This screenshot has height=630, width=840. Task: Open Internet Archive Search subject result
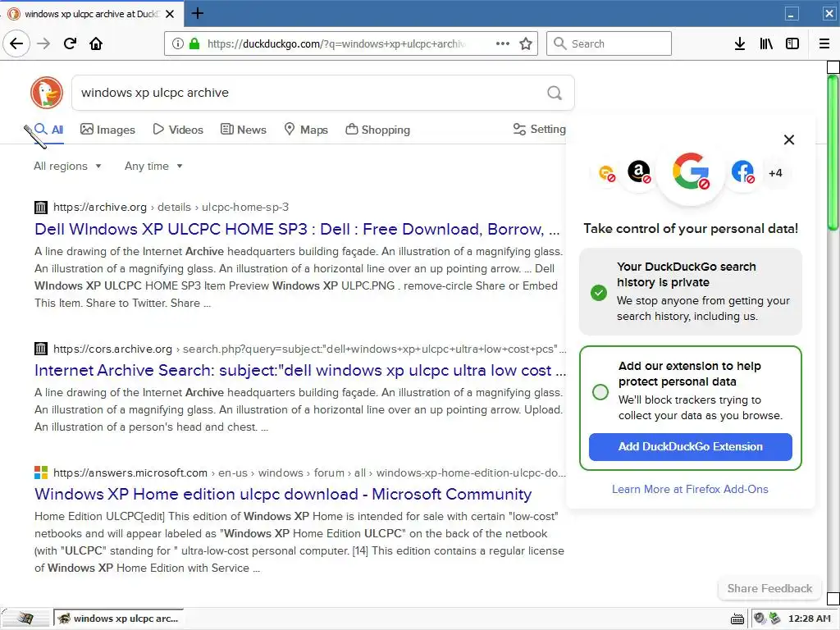[300, 370]
